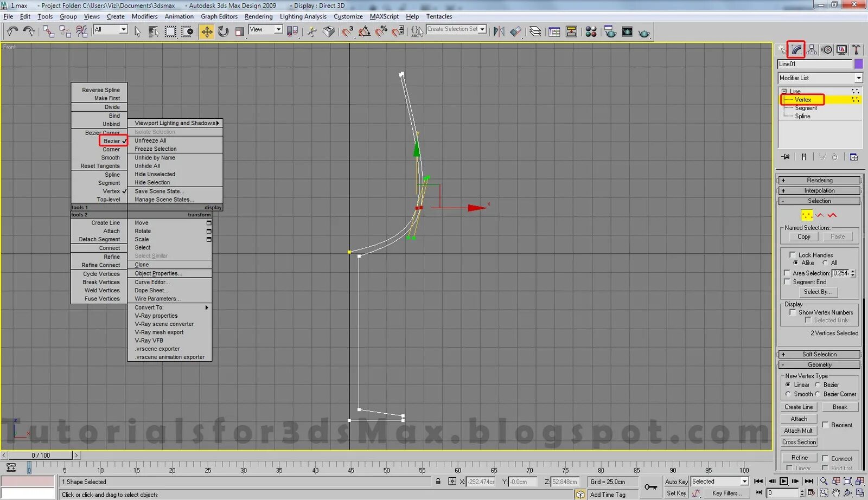
Task: Open the Motion command panel
Action: click(x=827, y=50)
